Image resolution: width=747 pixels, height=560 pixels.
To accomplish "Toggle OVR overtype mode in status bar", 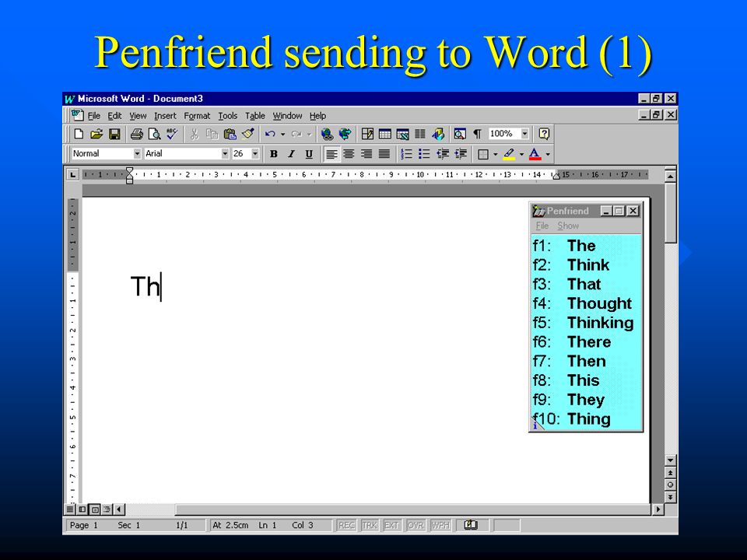I will click(416, 525).
